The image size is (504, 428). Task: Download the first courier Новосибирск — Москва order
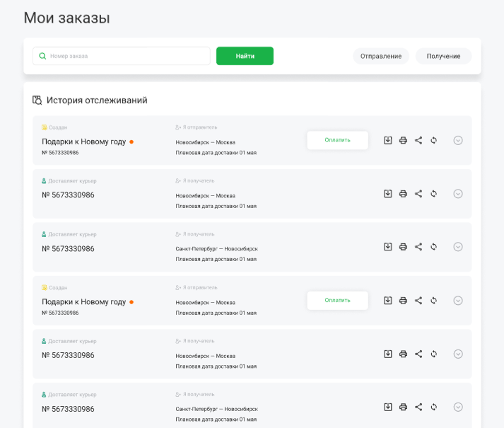click(388, 194)
